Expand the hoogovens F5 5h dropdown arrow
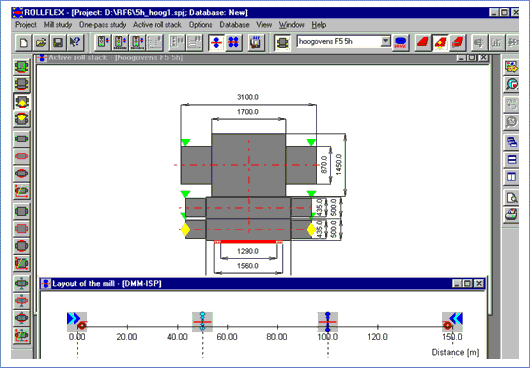The image size is (530, 368). click(385, 41)
